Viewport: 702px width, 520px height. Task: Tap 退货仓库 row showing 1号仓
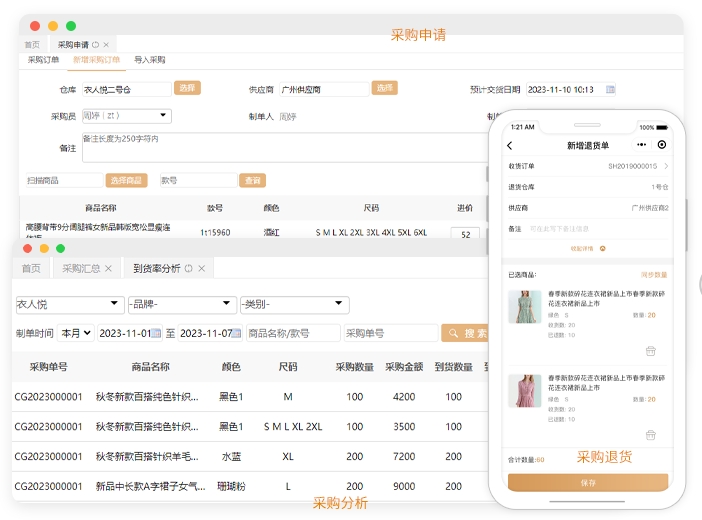[x=588, y=187]
